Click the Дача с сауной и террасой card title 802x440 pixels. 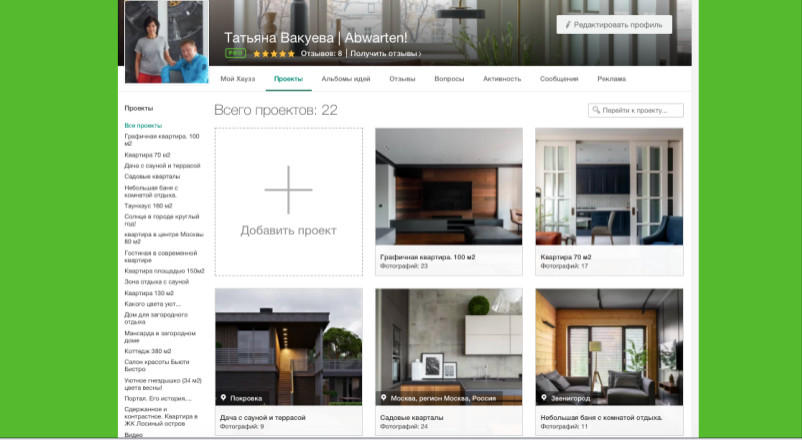tap(262, 417)
